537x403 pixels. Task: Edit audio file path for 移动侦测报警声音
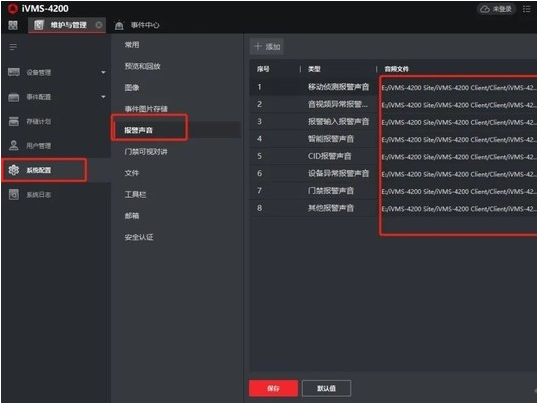[x=459, y=88]
